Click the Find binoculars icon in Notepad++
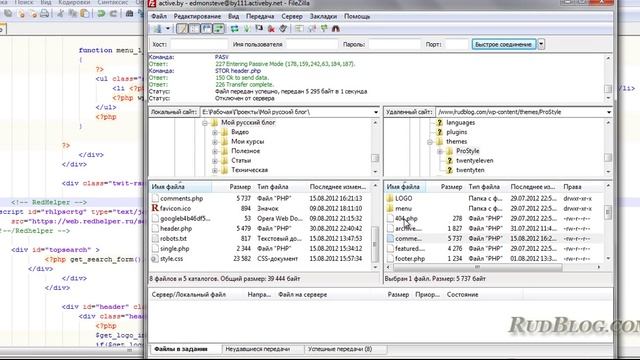The image size is (640, 360). pos(129,13)
